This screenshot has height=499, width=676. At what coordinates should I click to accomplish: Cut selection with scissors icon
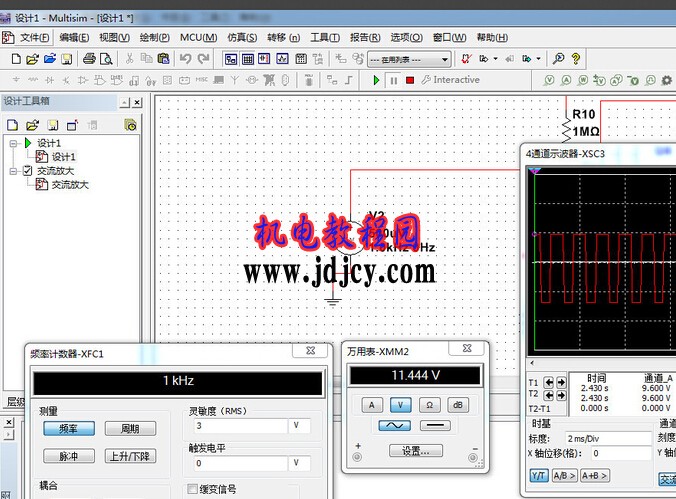coord(129,59)
